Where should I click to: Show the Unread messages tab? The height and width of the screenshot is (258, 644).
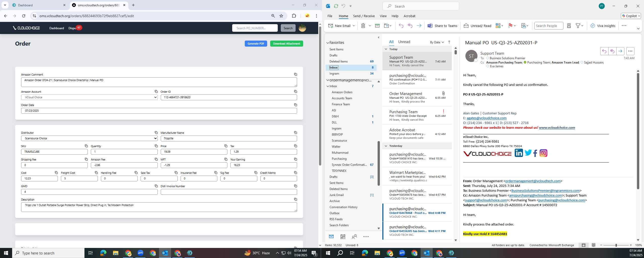(x=404, y=42)
